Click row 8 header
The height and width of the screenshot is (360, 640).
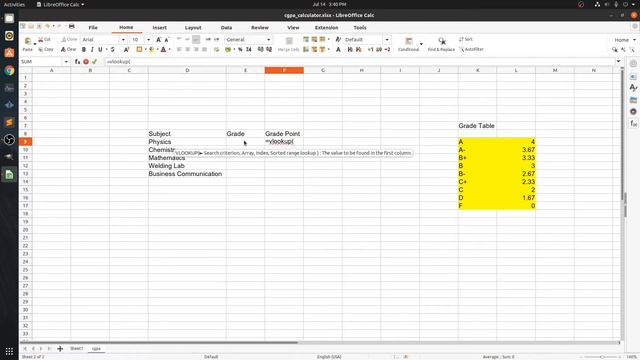click(25, 134)
